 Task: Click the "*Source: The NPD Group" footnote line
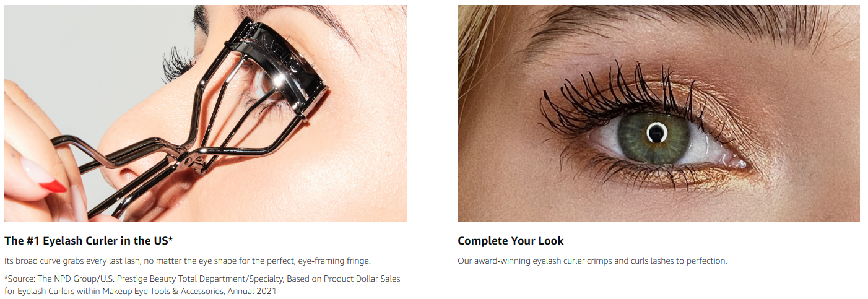click(202, 279)
